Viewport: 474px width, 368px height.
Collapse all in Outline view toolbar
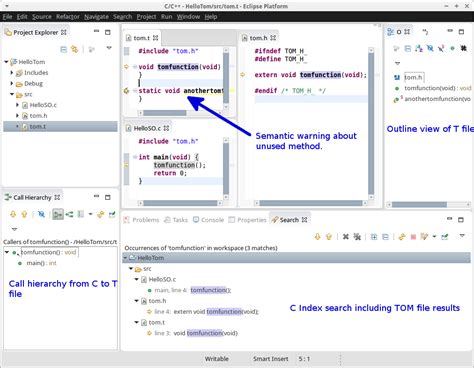407,49
